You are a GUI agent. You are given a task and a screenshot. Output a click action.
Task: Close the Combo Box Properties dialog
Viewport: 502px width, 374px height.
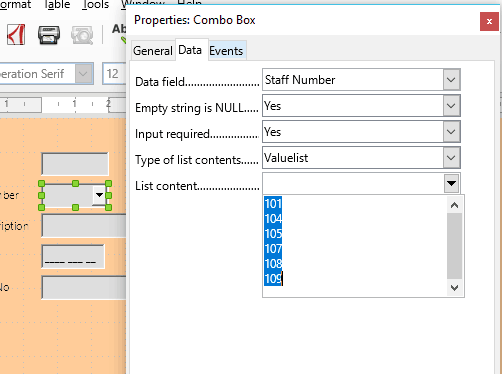[x=489, y=22]
